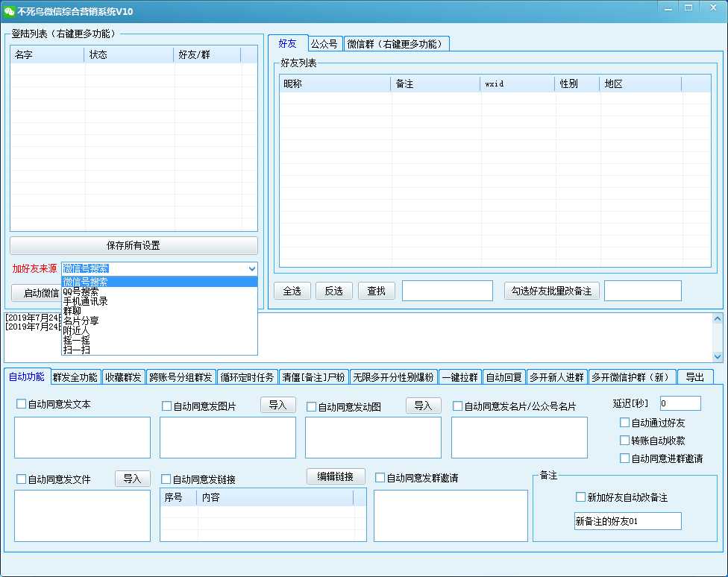Check 转账自动收款 option

(x=625, y=441)
